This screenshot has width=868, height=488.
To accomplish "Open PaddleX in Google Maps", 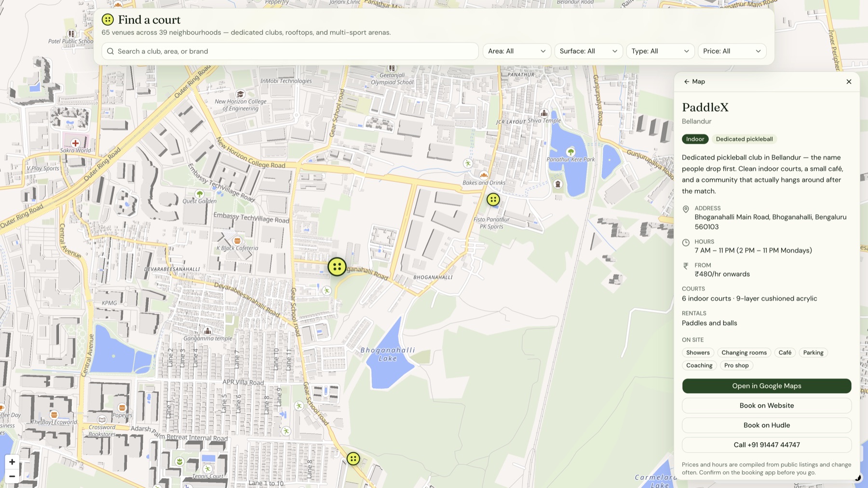I will [x=767, y=386].
